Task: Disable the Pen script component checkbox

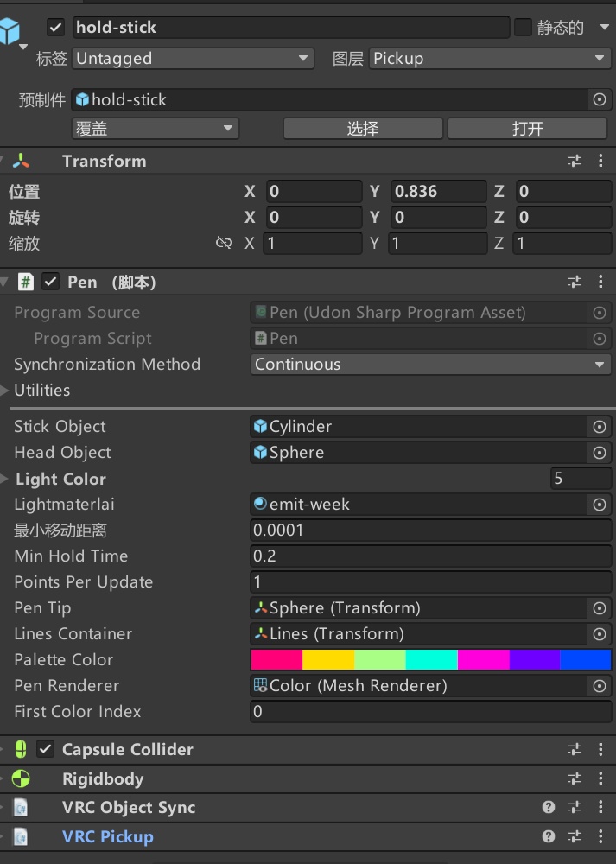Action: pyautogui.click(x=51, y=283)
